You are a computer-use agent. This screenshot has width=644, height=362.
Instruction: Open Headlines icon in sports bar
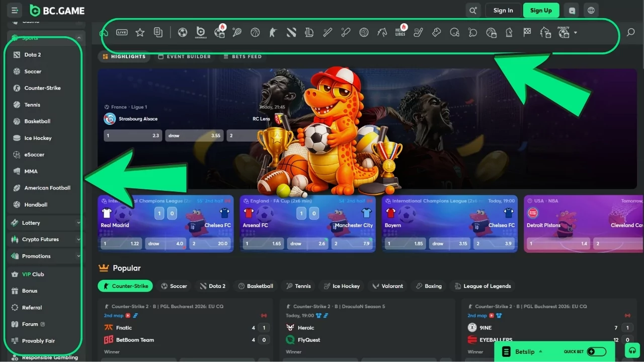[400, 31]
